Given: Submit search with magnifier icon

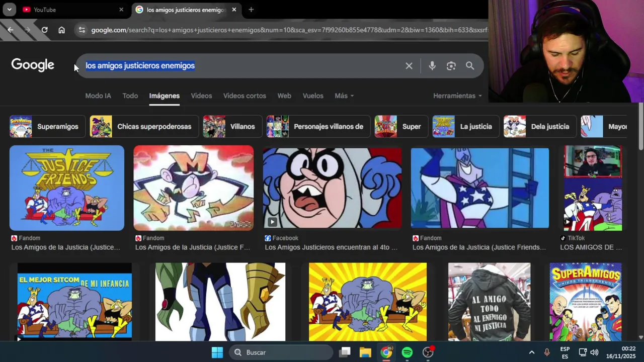Looking at the screenshot, I should [470, 66].
